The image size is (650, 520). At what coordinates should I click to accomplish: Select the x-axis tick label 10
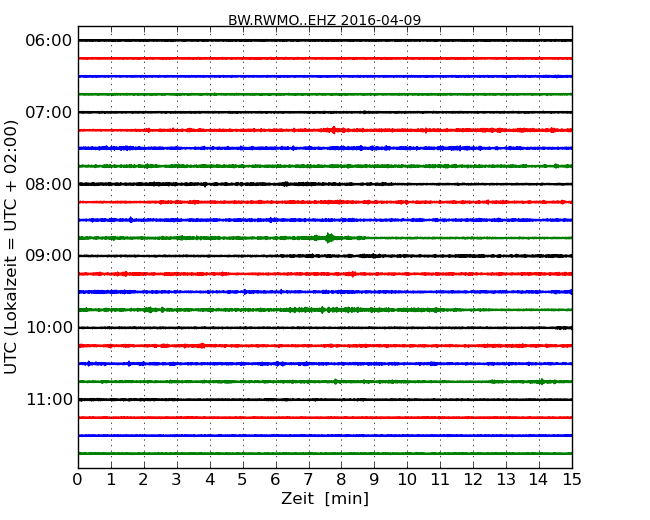click(x=407, y=479)
